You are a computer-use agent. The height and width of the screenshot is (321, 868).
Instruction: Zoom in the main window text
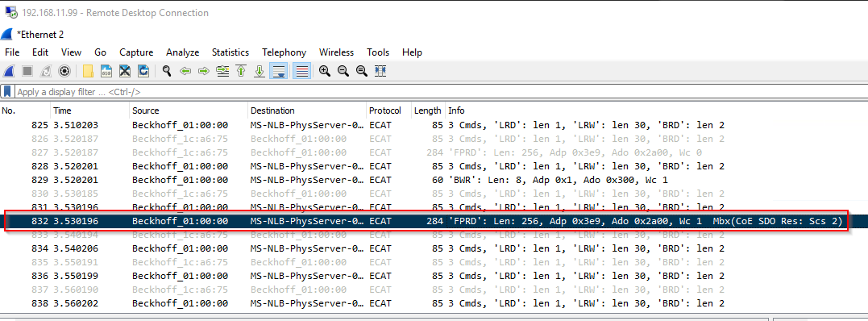click(x=325, y=71)
